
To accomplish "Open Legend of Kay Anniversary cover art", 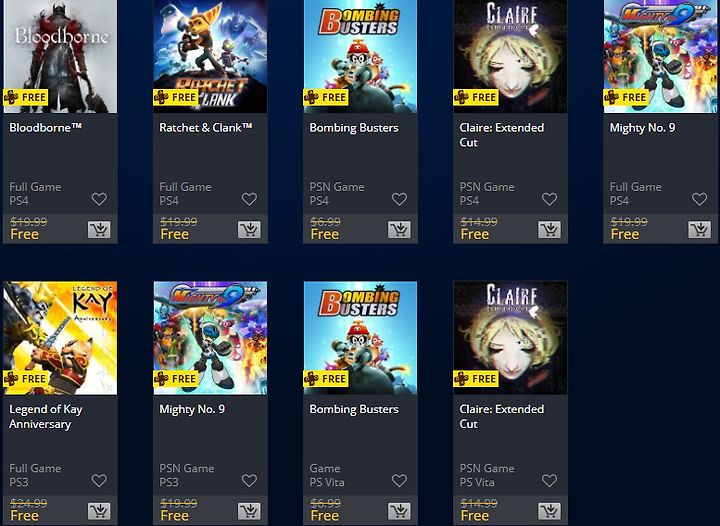I will click(60, 338).
